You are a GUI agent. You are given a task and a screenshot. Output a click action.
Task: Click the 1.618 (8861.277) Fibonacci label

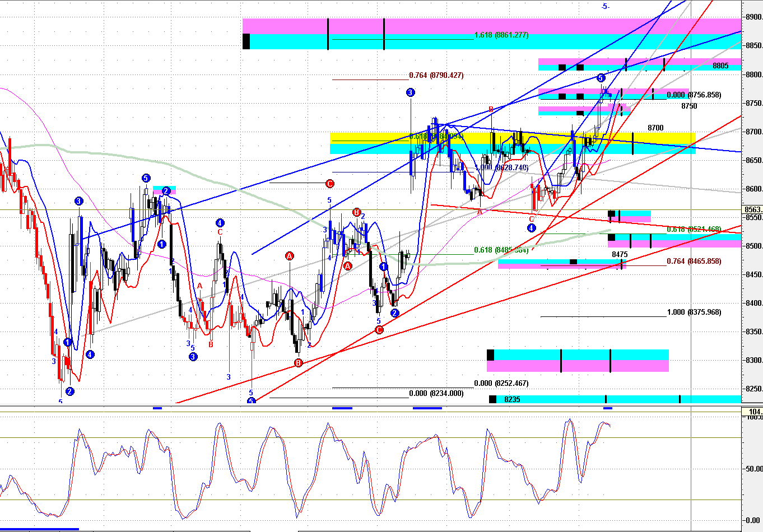pyautogui.click(x=501, y=35)
